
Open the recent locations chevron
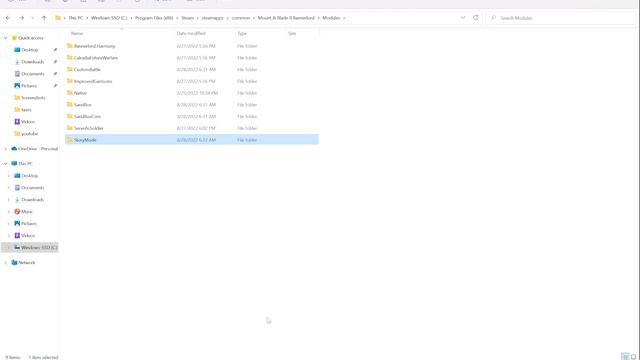click(x=33, y=18)
